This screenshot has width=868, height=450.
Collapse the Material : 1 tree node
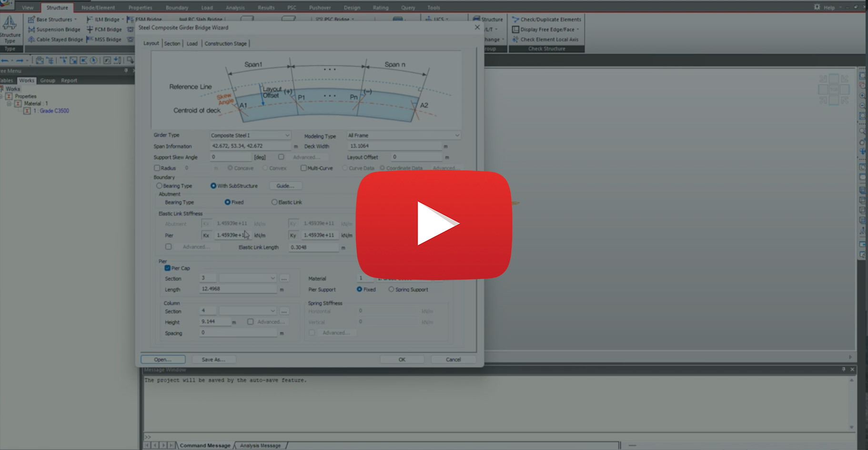pos(9,103)
